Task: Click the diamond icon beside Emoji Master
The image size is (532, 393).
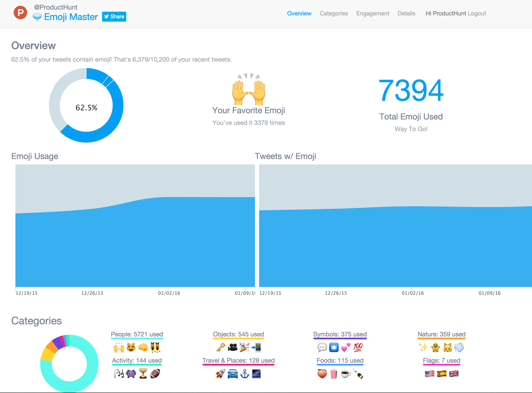Action: pos(37,17)
